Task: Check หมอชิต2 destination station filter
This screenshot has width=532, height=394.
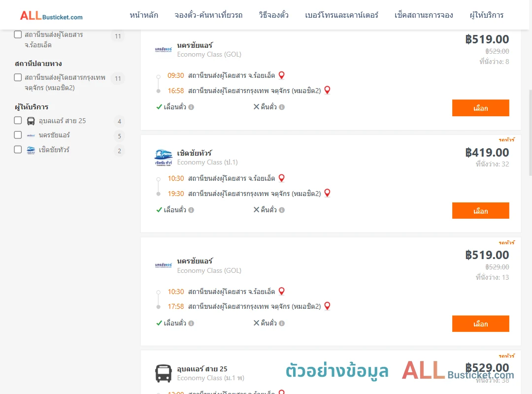Action: pos(18,77)
